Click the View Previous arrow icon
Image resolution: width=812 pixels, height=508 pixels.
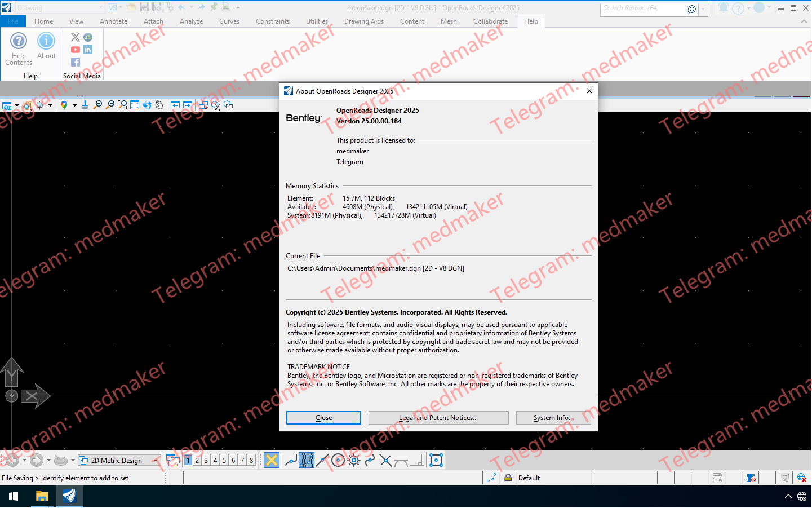click(x=175, y=105)
